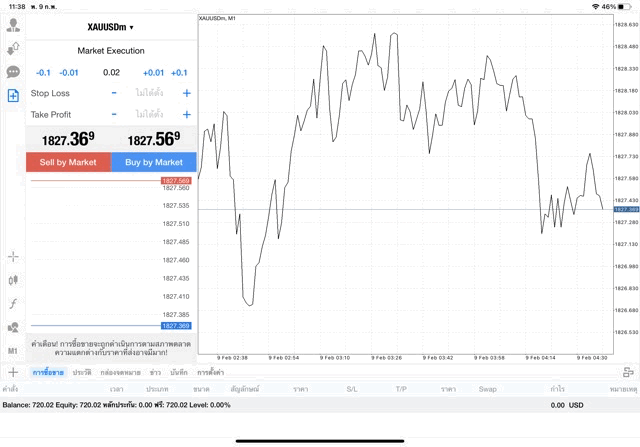Activate the crosshair tool in sidebar
The height and width of the screenshot is (447, 640).
click(x=13, y=256)
